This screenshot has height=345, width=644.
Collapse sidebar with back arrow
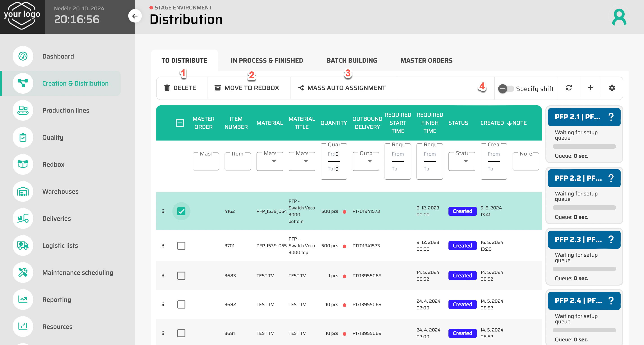click(135, 16)
